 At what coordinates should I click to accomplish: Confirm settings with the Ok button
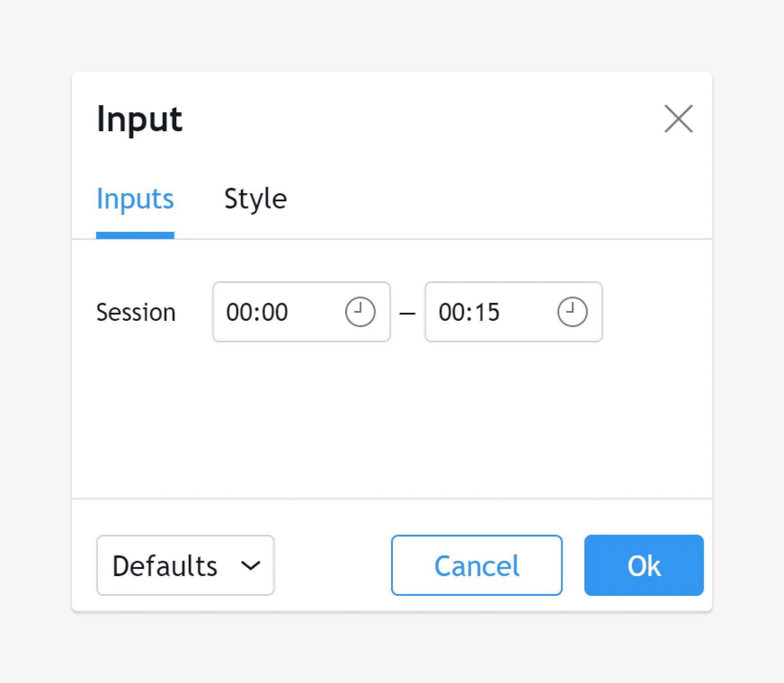644,565
